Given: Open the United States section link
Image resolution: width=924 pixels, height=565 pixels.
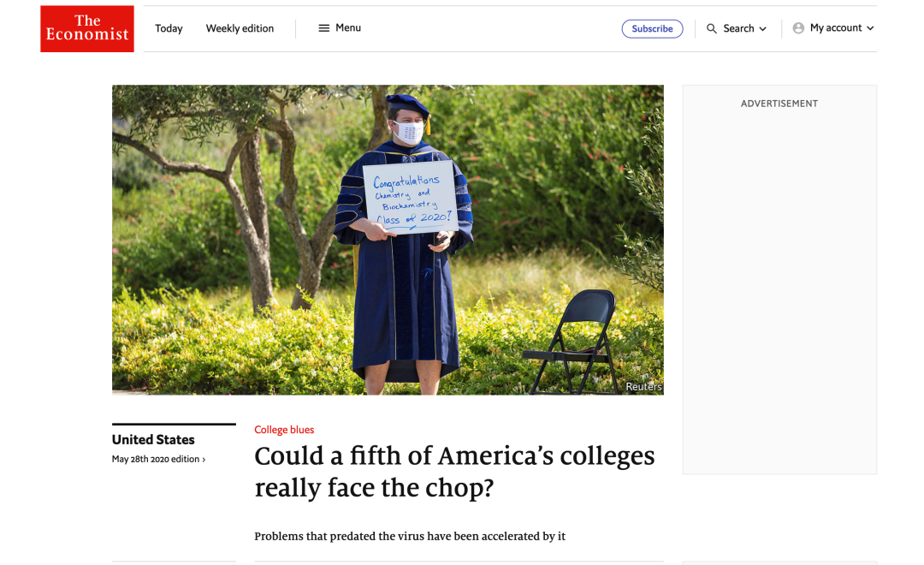Looking at the screenshot, I should (x=153, y=439).
